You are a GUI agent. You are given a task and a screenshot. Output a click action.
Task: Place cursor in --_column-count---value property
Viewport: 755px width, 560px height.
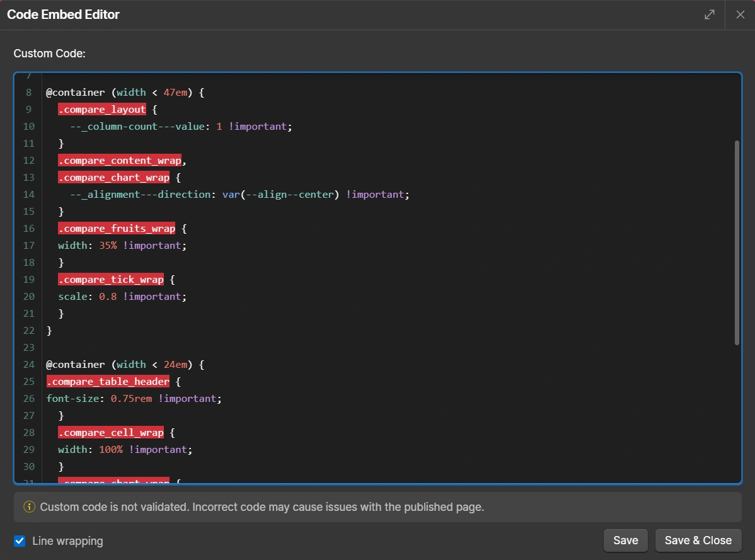(x=137, y=127)
